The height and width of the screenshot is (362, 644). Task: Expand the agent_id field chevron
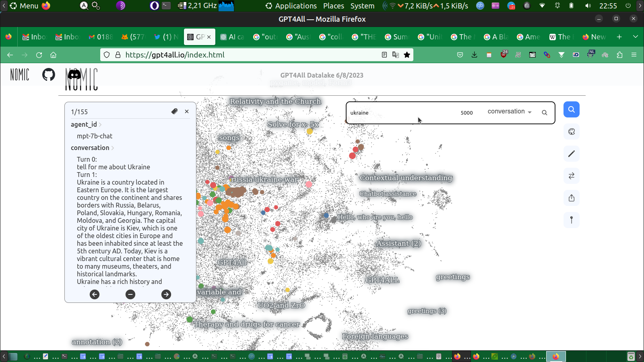pos(100,125)
